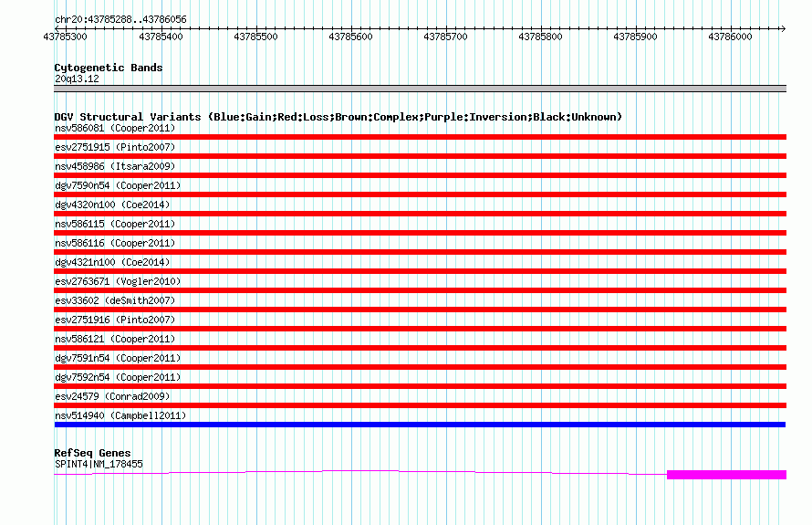Click the red loss bar under nsv586081
Image resolution: width=812 pixels, height=525 pixels.
point(420,137)
